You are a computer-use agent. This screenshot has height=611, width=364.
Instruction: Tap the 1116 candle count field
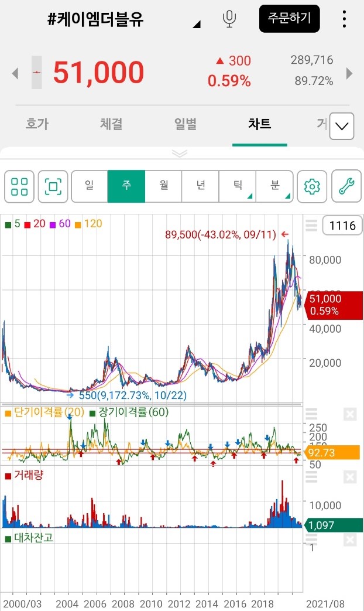tap(342, 226)
